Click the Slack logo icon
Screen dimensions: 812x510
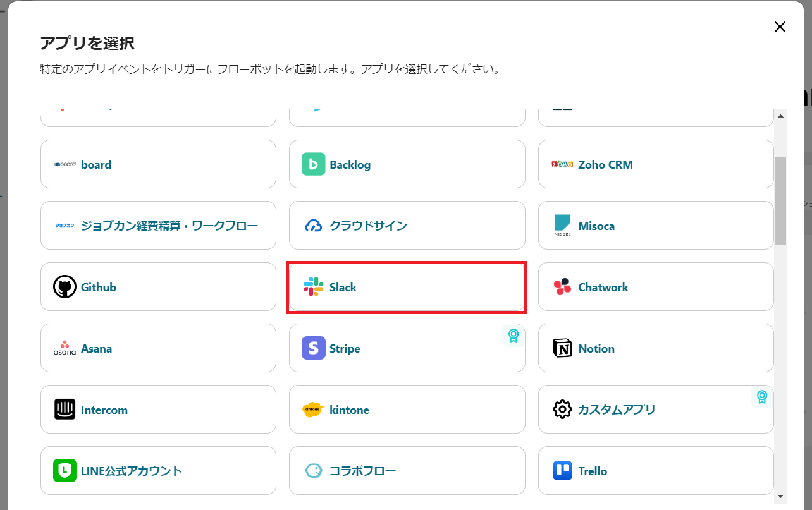coord(314,287)
